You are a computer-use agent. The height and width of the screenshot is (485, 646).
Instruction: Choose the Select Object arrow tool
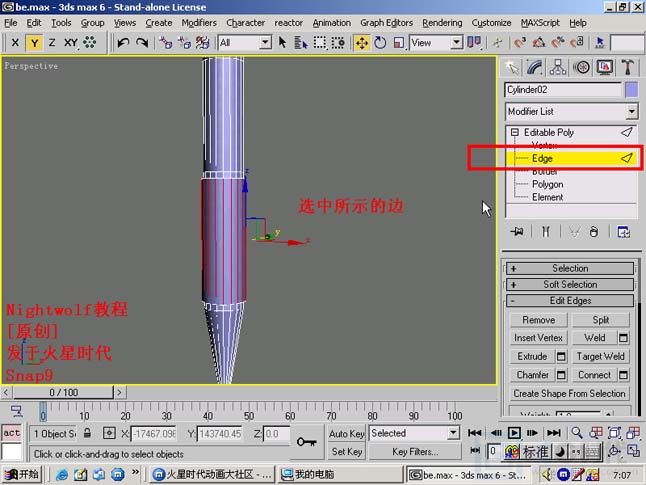[282, 42]
